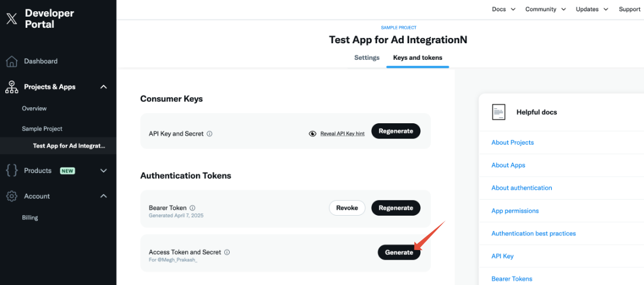644x285 pixels.
Task: Open the App permissions doc link
Action: [x=515, y=210]
